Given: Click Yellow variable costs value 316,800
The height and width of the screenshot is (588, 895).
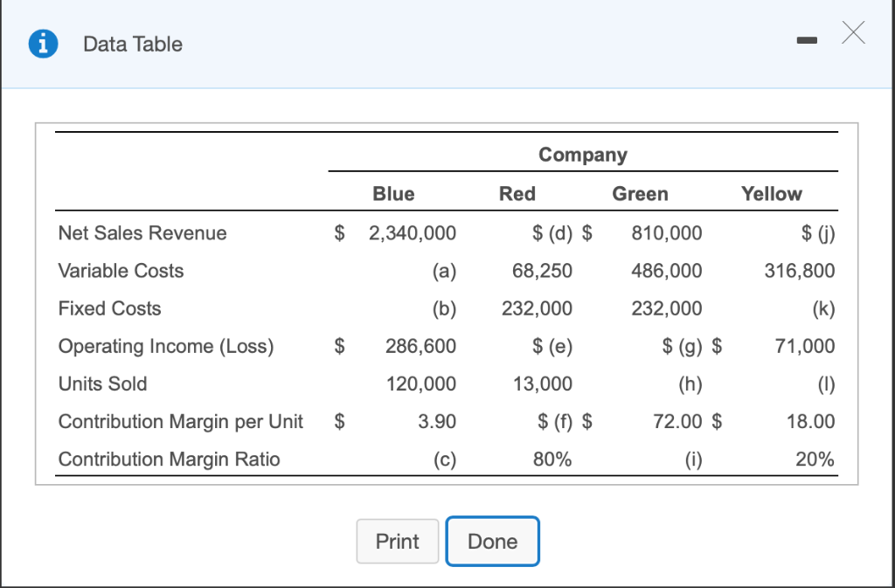Looking at the screenshot, I should (800, 270).
